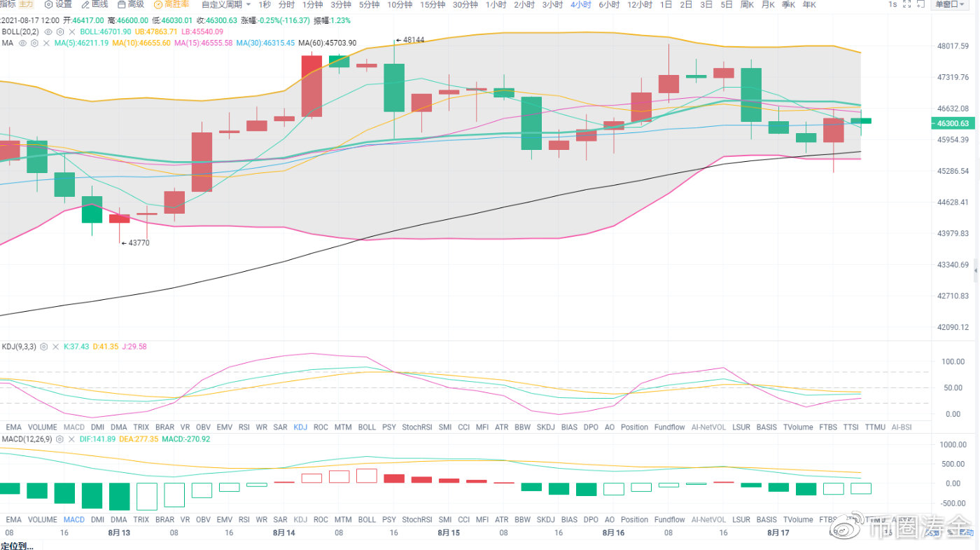980x550 pixels.
Task: Select the 1秒 timeframe
Action: (265, 4)
